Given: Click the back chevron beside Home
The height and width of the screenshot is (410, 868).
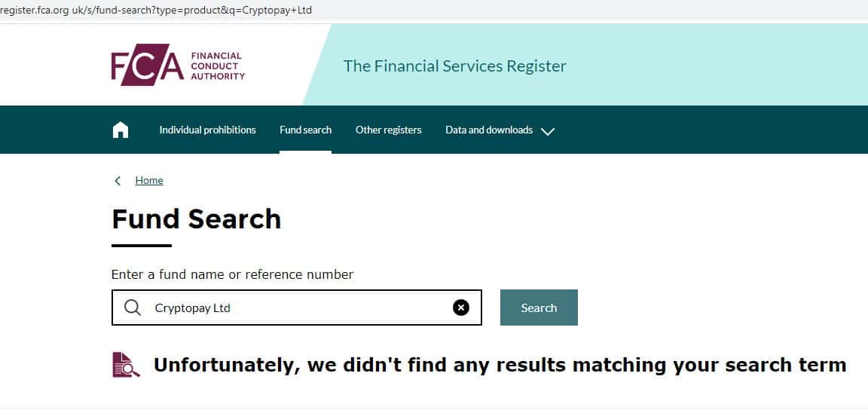Looking at the screenshot, I should click(x=118, y=181).
